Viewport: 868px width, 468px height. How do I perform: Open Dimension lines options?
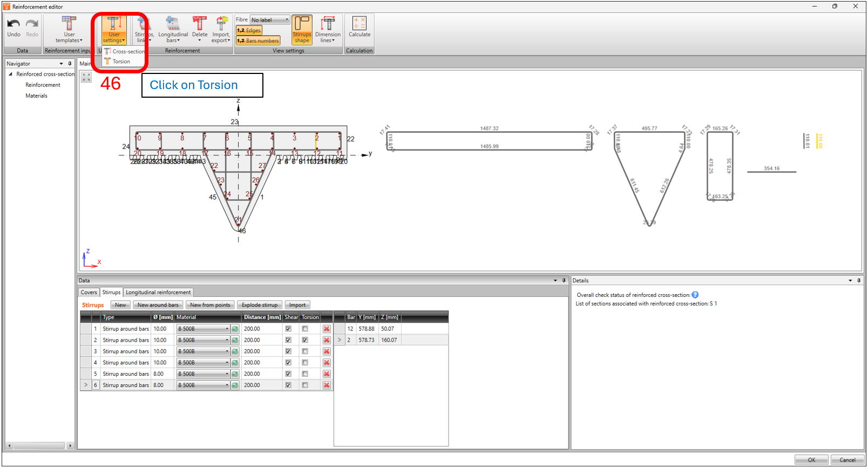pos(328,30)
